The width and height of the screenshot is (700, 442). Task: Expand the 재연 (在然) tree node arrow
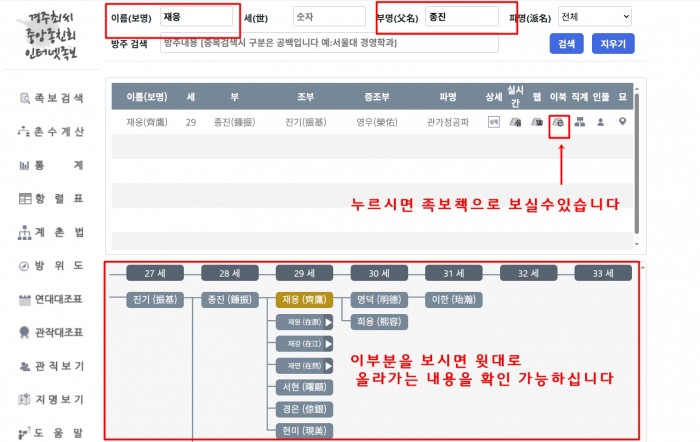[327, 365]
